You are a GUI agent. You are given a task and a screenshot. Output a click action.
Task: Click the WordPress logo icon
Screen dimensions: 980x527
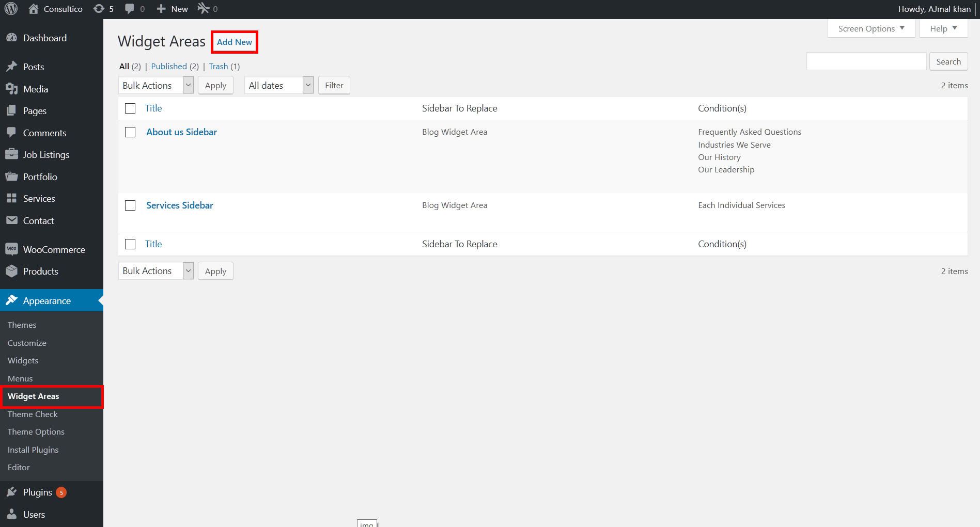coord(11,9)
